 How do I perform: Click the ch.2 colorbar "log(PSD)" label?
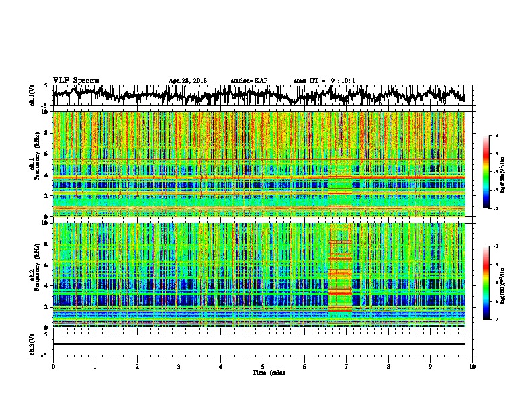pos(502,285)
